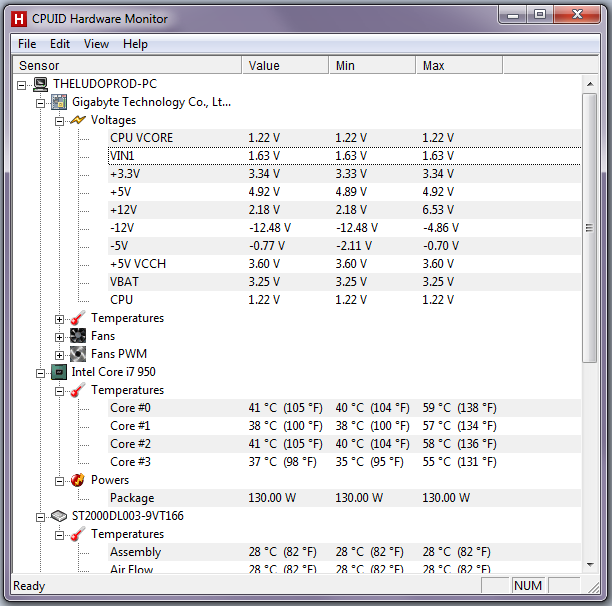Image resolution: width=612 pixels, height=606 pixels.
Task: Expand the Fans tree node
Action: pos(60,336)
